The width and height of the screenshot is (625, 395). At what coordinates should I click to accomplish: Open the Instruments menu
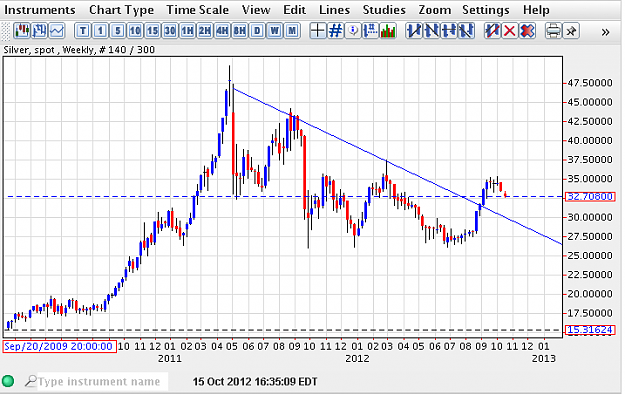[x=39, y=10]
